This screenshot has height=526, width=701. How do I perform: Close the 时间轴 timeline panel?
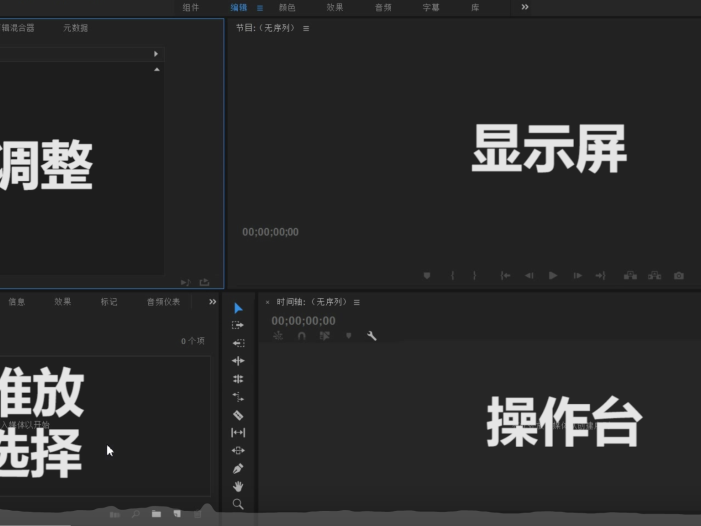[x=267, y=303]
